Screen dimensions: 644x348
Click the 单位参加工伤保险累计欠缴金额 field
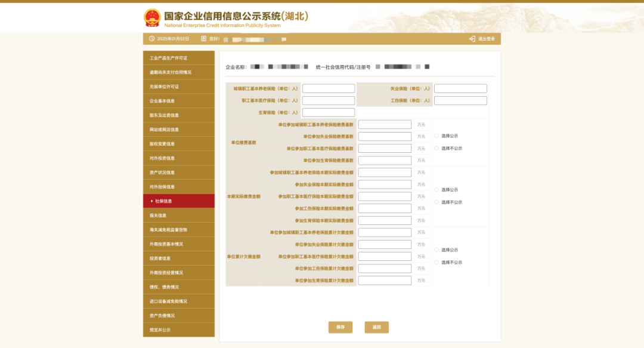point(385,268)
